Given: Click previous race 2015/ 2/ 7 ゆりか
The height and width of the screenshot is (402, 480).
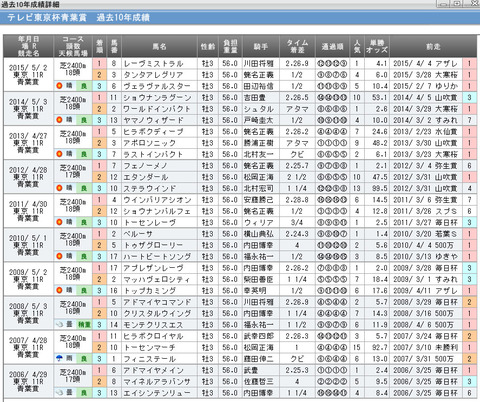Looking at the screenshot, I should click(x=426, y=86).
